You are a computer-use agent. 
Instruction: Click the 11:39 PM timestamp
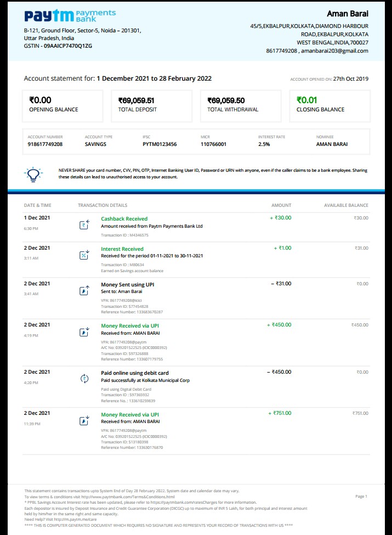click(x=32, y=424)
